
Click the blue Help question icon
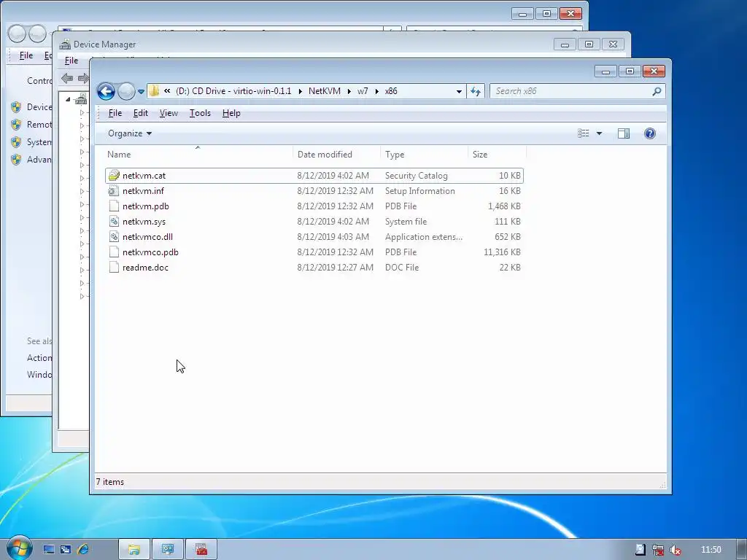(x=650, y=133)
